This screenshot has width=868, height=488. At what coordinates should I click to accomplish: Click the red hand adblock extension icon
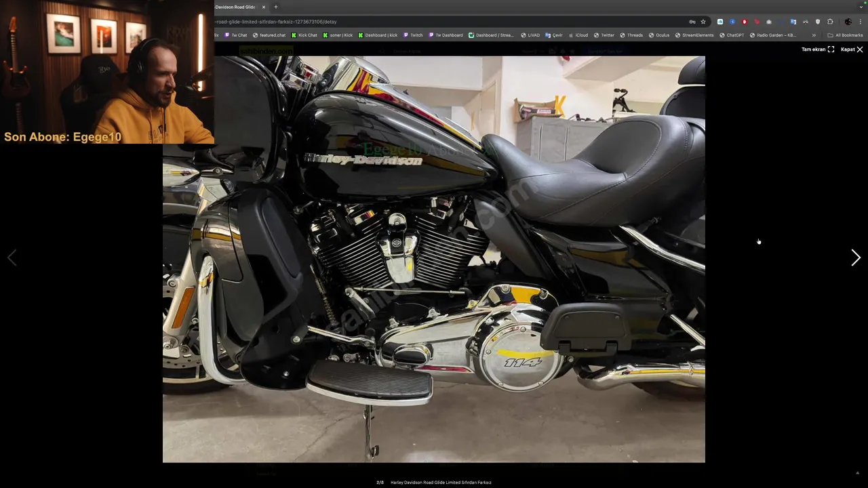(x=745, y=22)
